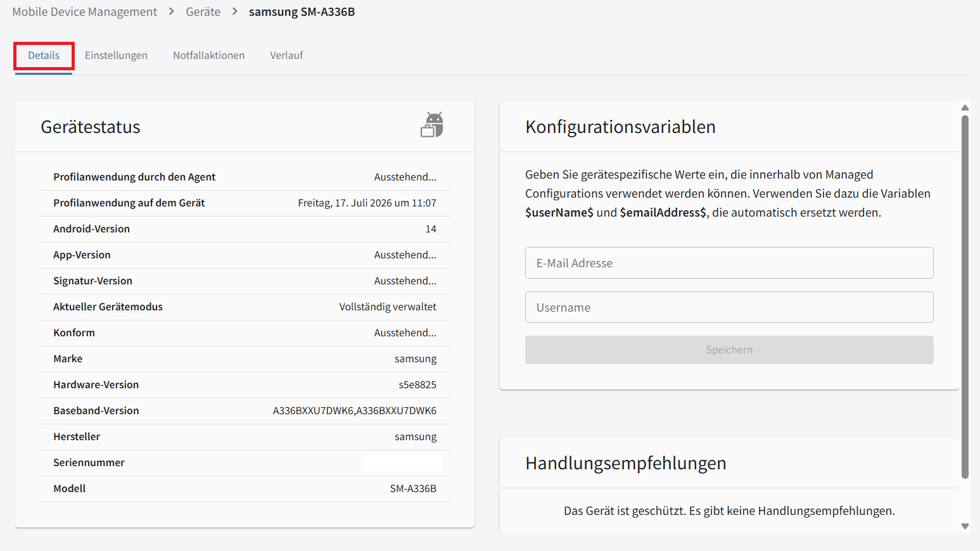
Task: Go back to Geräte breadcrumb
Action: [203, 12]
